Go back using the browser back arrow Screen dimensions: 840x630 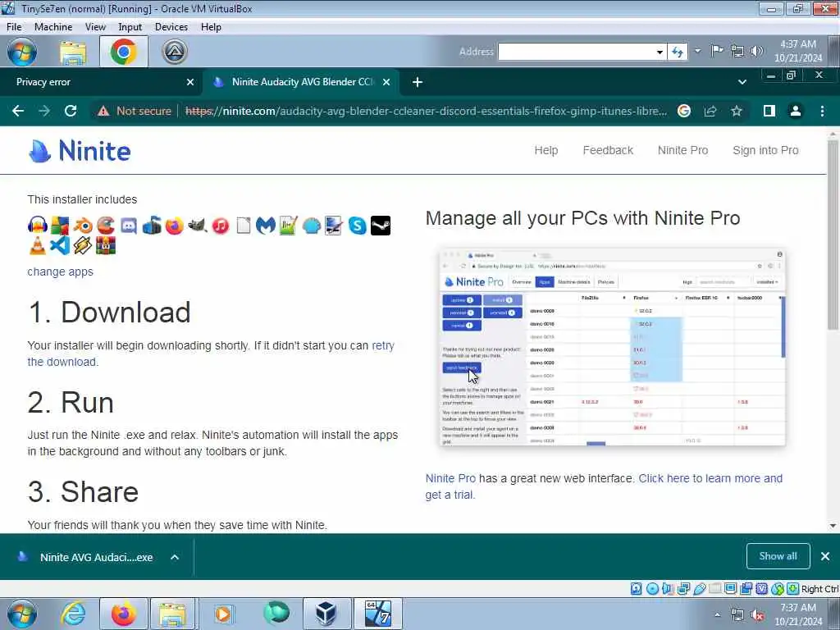click(18, 111)
